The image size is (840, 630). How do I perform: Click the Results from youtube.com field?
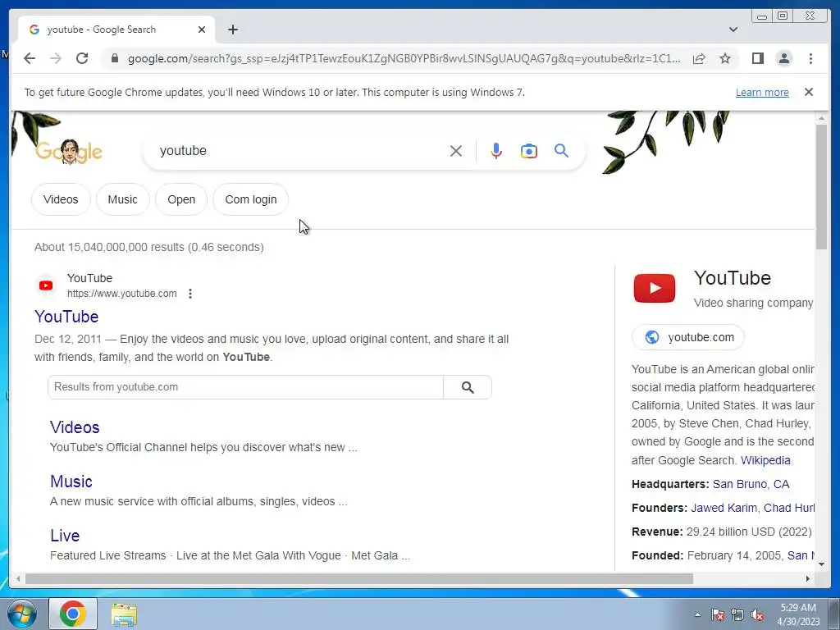(x=245, y=387)
